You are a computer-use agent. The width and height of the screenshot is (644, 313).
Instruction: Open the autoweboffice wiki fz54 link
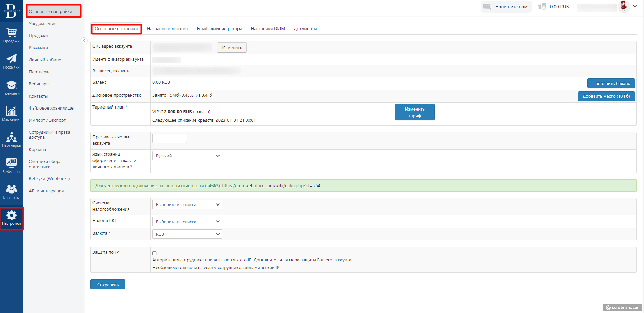pyautogui.click(x=271, y=185)
